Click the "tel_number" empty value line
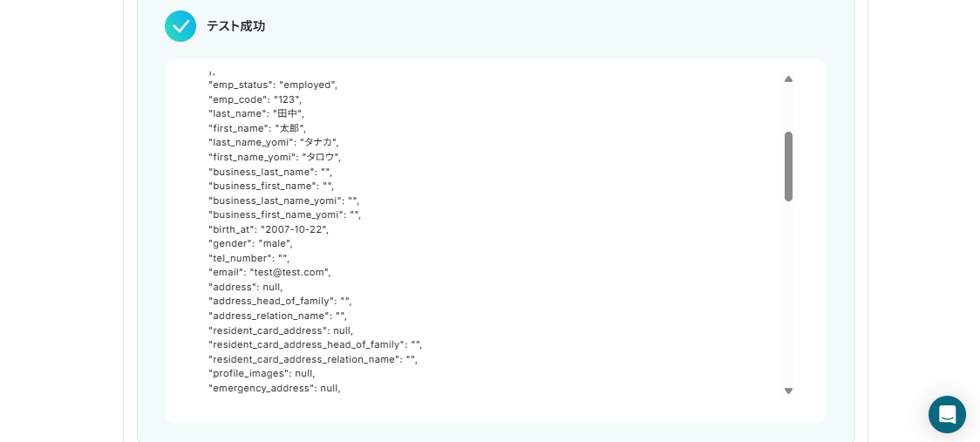This screenshot has height=442, width=980. click(248, 258)
